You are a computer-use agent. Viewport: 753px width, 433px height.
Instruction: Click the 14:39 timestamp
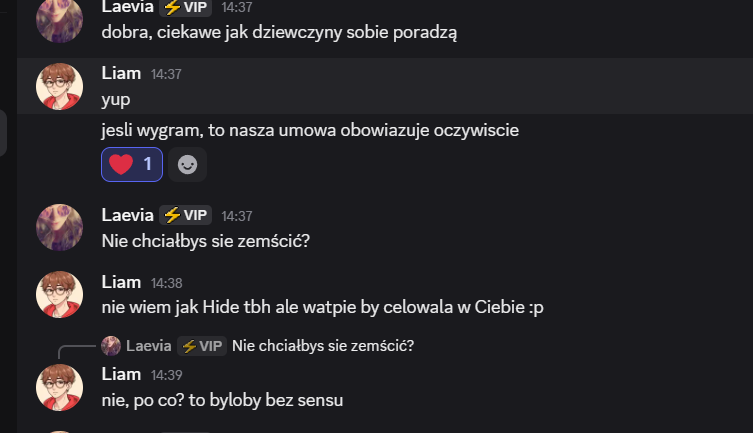166,375
